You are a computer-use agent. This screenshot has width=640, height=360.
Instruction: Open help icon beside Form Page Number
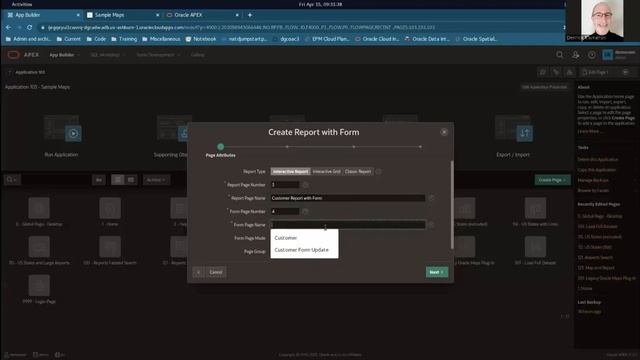[x=305, y=211]
